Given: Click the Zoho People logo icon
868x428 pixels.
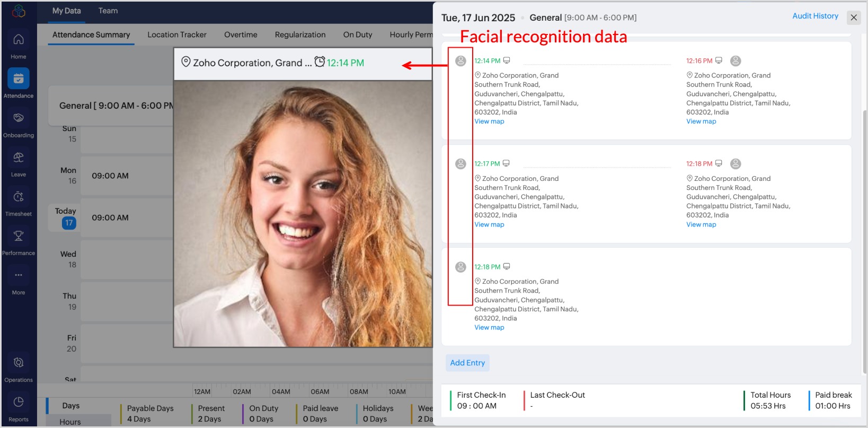Looking at the screenshot, I should [x=19, y=11].
